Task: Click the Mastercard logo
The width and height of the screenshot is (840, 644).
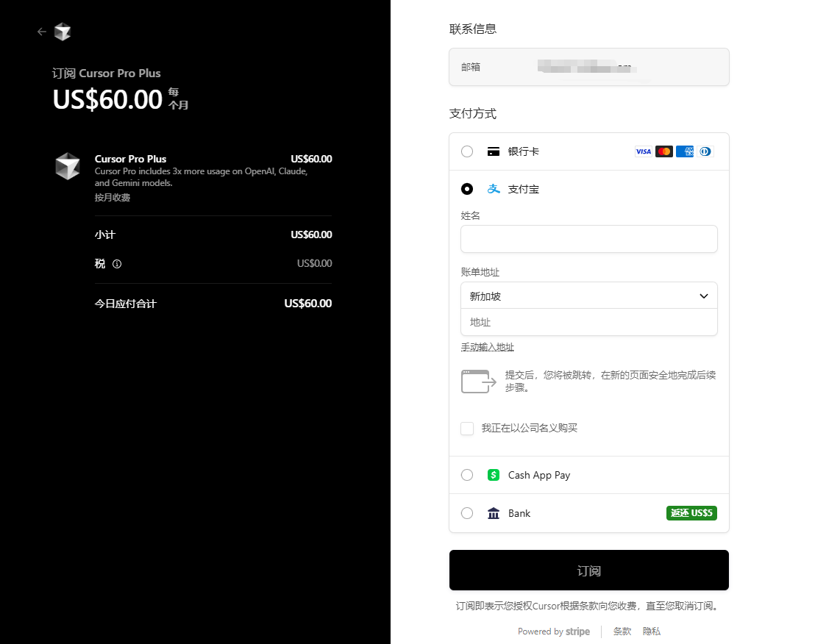Action: 663,151
